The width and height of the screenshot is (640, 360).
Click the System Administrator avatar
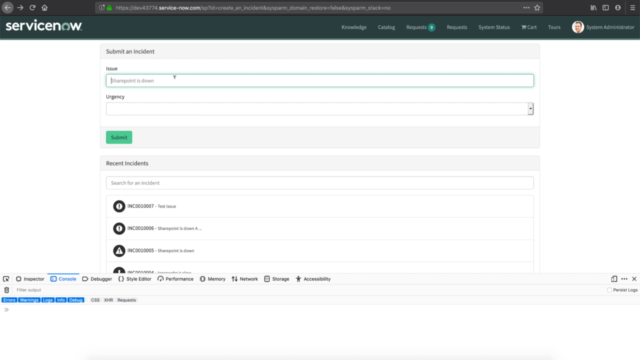coord(578,27)
